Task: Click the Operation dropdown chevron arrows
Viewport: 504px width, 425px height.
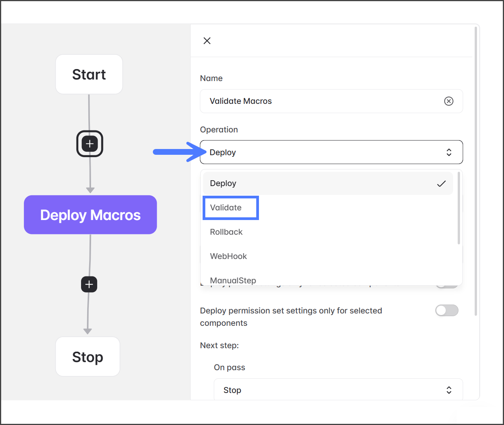Action: point(449,152)
